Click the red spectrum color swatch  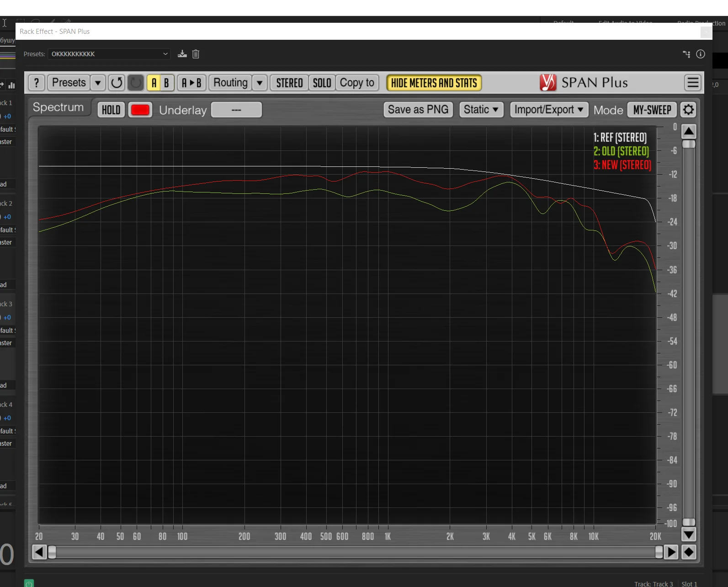click(140, 110)
